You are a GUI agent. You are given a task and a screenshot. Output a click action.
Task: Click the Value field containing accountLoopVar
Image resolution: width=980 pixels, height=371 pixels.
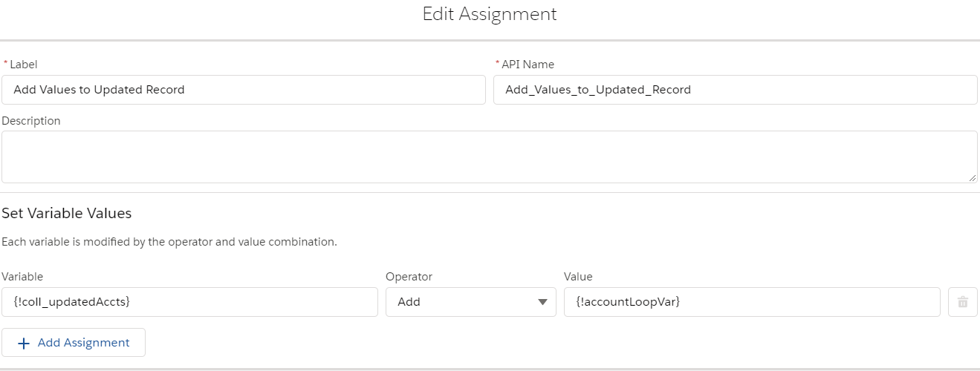pos(751,302)
